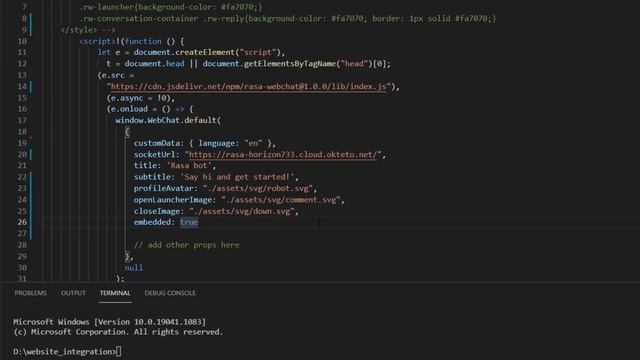640x360 pixels.
Task: Open the jsdelivr rasa-webchat CDN link
Action: [x=249, y=87]
